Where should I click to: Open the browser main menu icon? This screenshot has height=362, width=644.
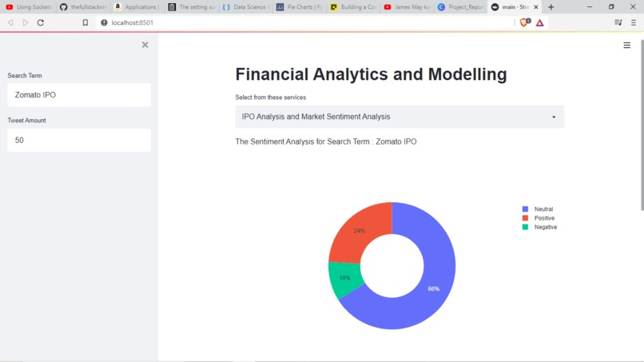click(634, 22)
